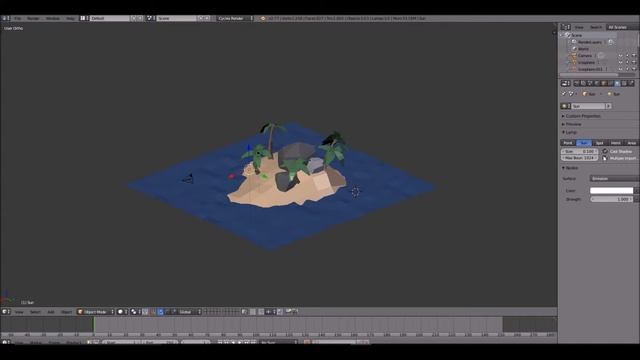
Task: Toggle Icosphere visibility eye in outliner
Action: 620,62
